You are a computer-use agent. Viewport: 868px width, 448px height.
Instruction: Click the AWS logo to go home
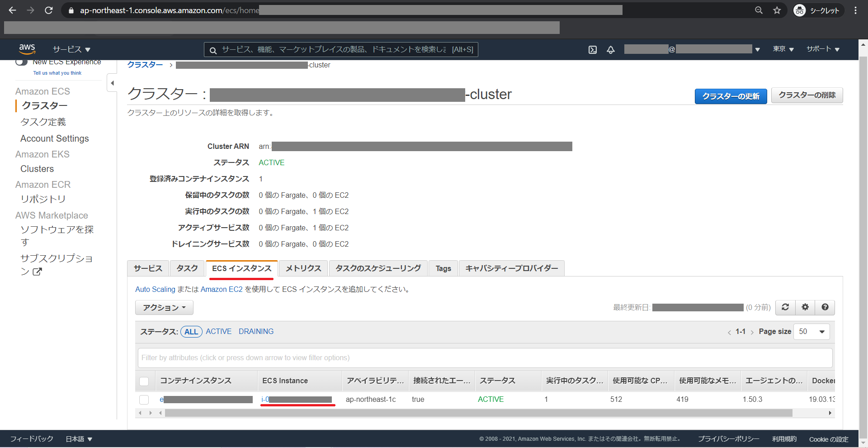[27, 49]
